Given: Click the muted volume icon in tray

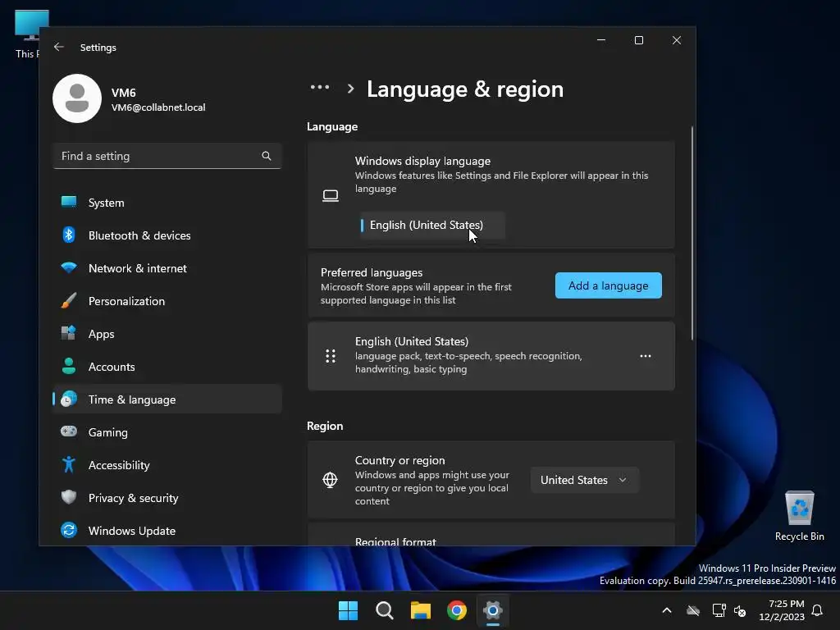Looking at the screenshot, I should pyautogui.click(x=741, y=610).
